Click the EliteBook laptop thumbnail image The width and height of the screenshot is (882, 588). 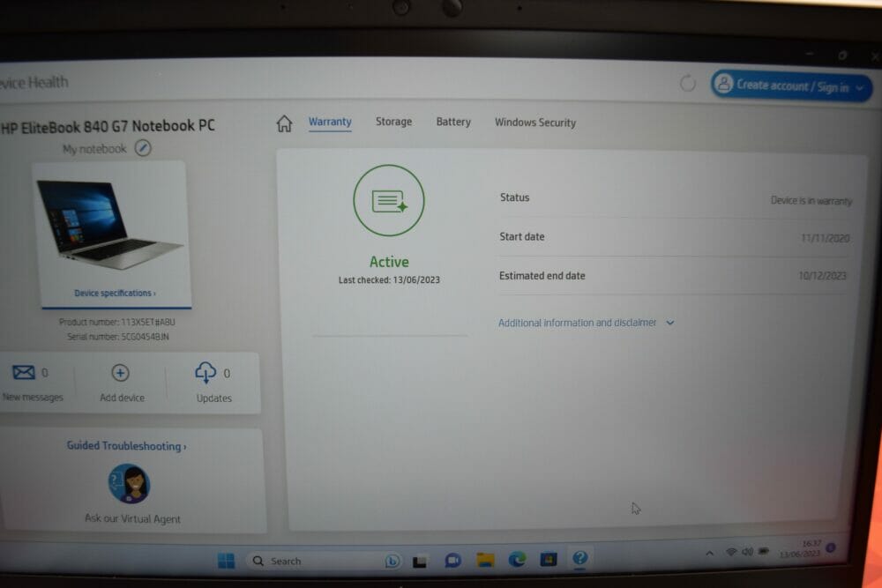[x=109, y=225]
